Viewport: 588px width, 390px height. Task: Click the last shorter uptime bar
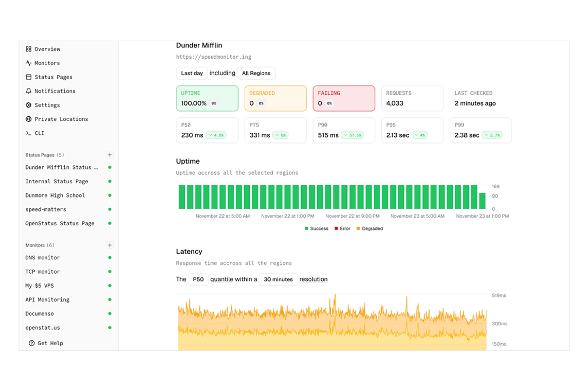tap(482, 201)
